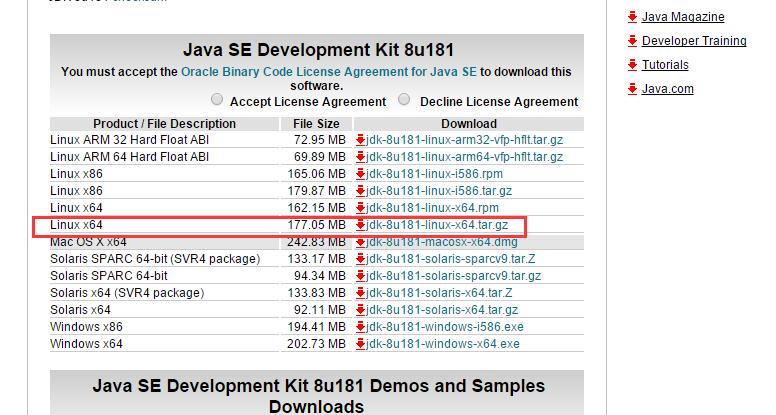776x415 pixels.
Task: Download jdk-8u181-windows-x64.exe file
Action: pos(442,344)
